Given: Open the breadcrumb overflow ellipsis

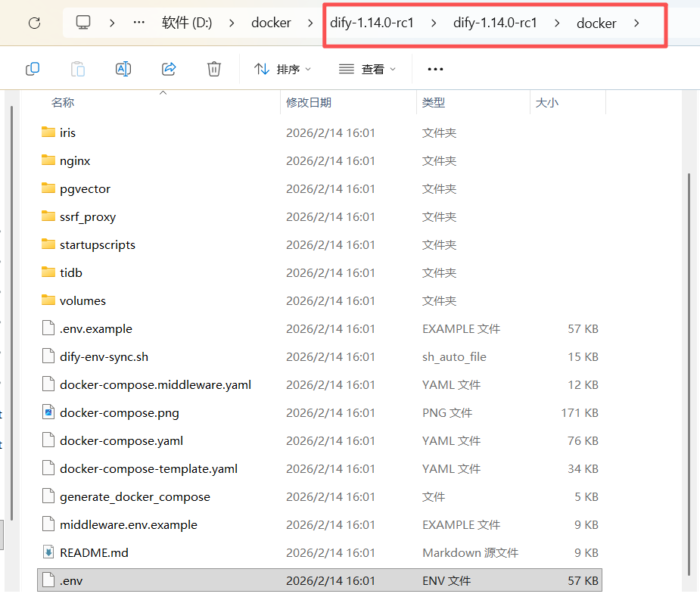Looking at the screenshot, I should click(138, 23).
